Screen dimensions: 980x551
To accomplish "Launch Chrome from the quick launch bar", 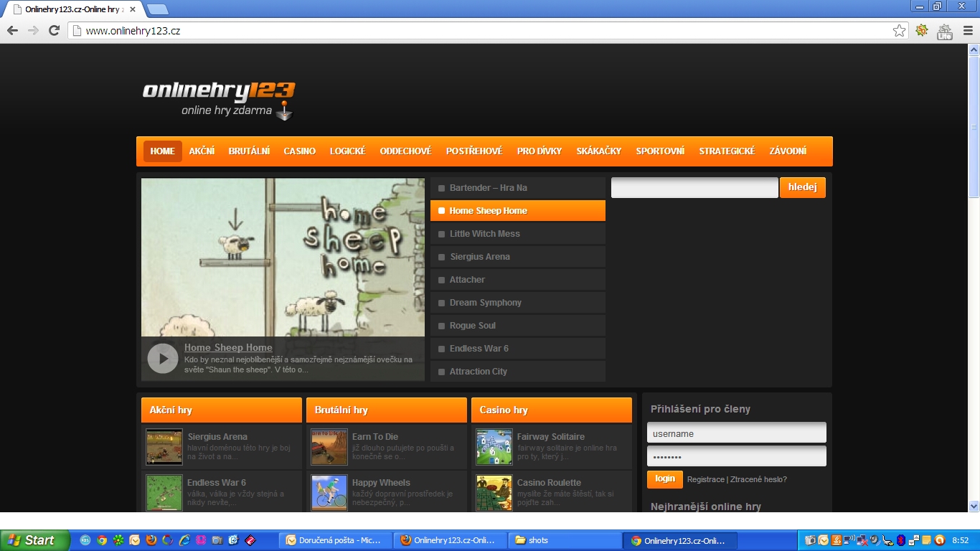I will click(x=102, y=540).
